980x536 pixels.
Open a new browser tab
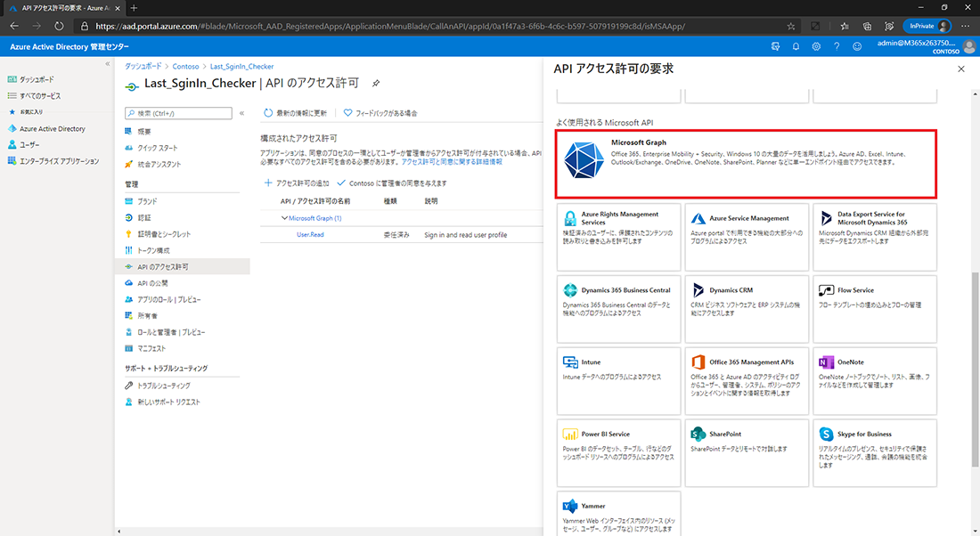coord(134,8)
